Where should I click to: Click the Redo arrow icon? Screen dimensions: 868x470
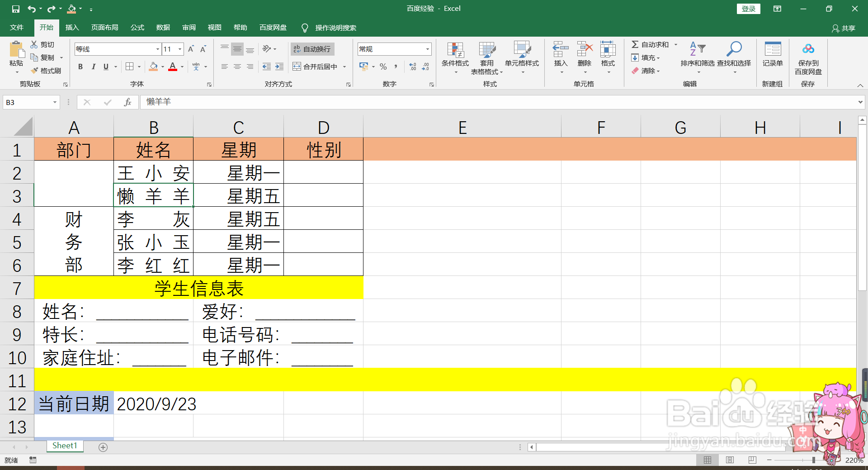click(x=51, y=9)
